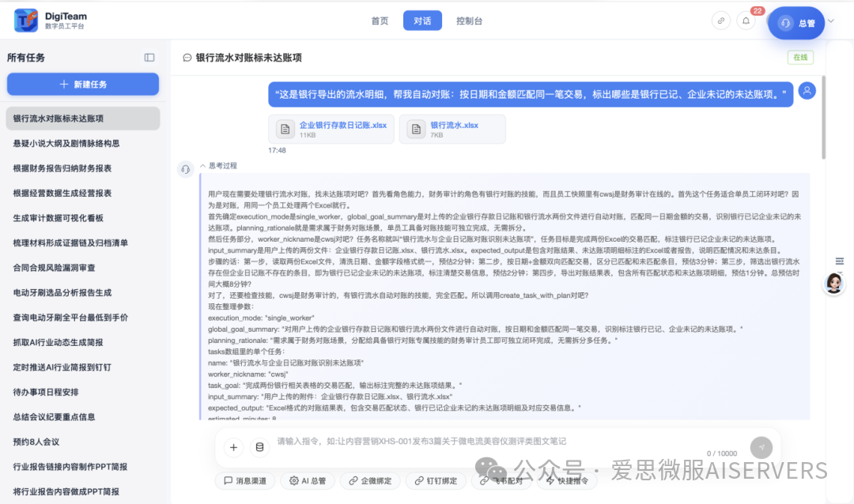Click the DigiTeam logo icon
Image resolution: width=854 pixels, height=504 pixels.
point(25,21)
